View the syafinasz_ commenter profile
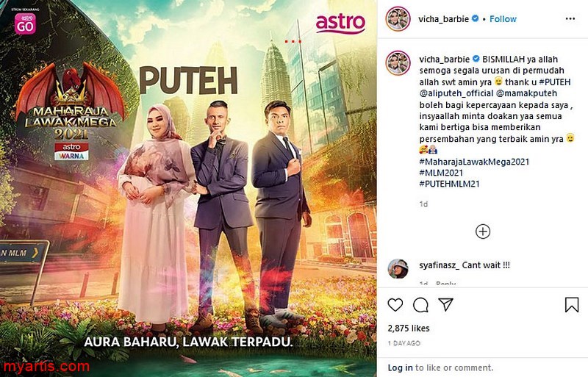Screen dimensions: 588x377 pos(439,265)
